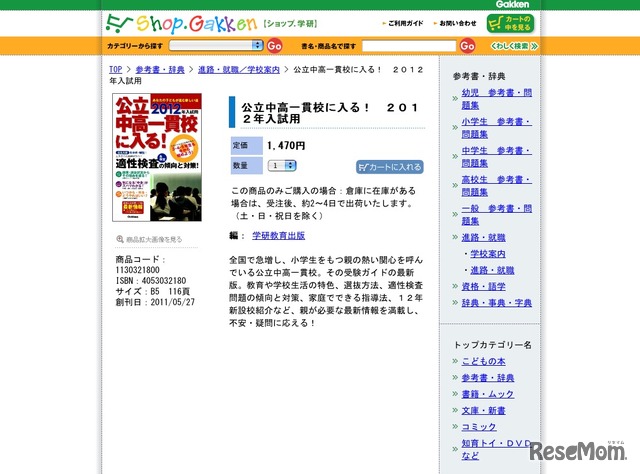Viewport: 640px width, 474px height.
Task: Open 中学生 参考書・問題集 sidebar link
Action: pyautogui.click(x=497, y=157)
